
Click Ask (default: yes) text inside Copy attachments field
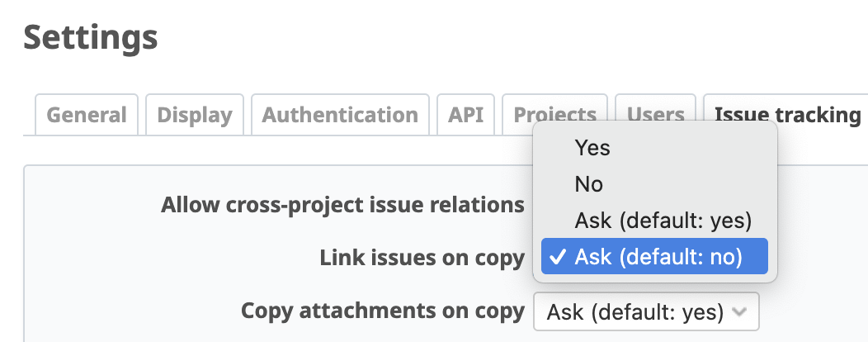[635, 312]
